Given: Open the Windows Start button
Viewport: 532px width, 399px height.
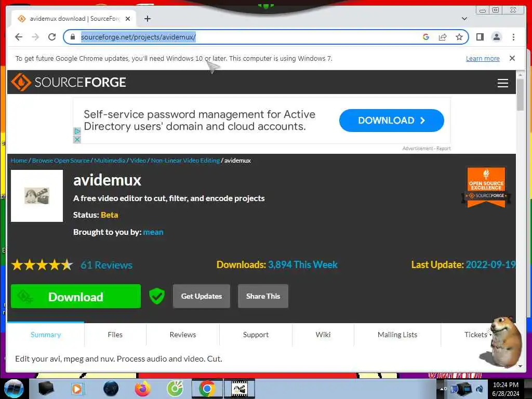Looking at the screenshot, I should (14, 389).
